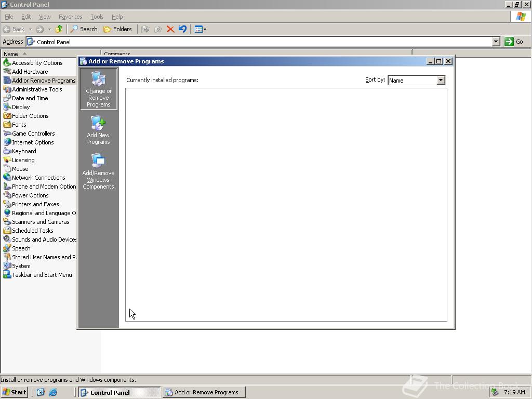
Task: Open Speech settings item
Action: pos(17,248)
